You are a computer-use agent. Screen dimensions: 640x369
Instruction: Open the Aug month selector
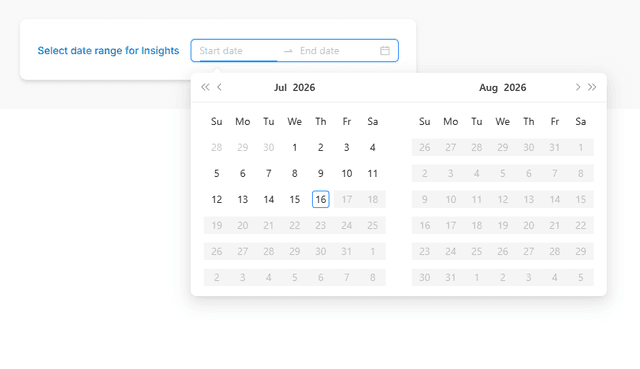(488, 87)
